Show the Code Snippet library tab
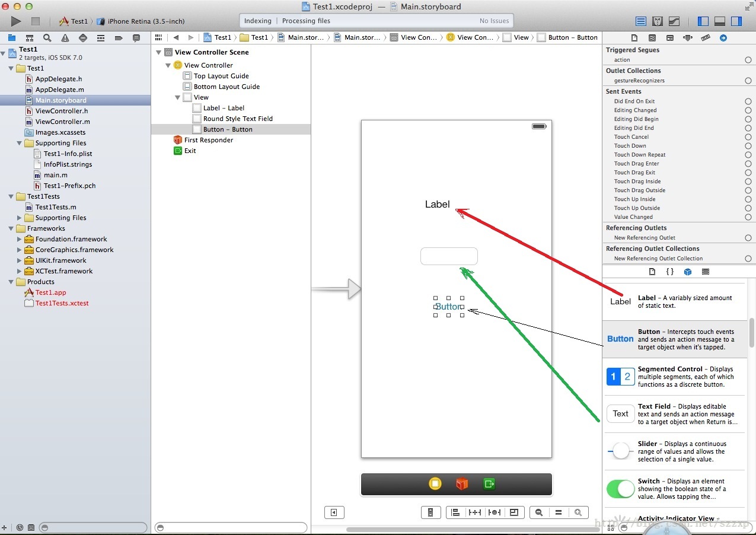756x535 pixels. (670, 272)
